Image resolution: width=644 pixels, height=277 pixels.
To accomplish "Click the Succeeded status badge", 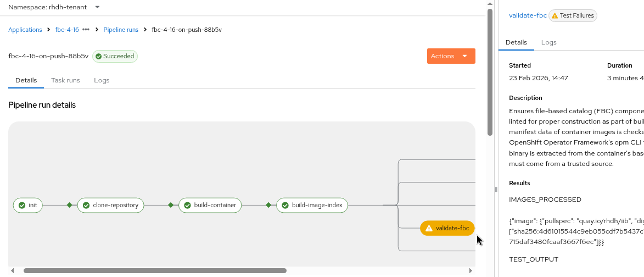I will point(115,56).
